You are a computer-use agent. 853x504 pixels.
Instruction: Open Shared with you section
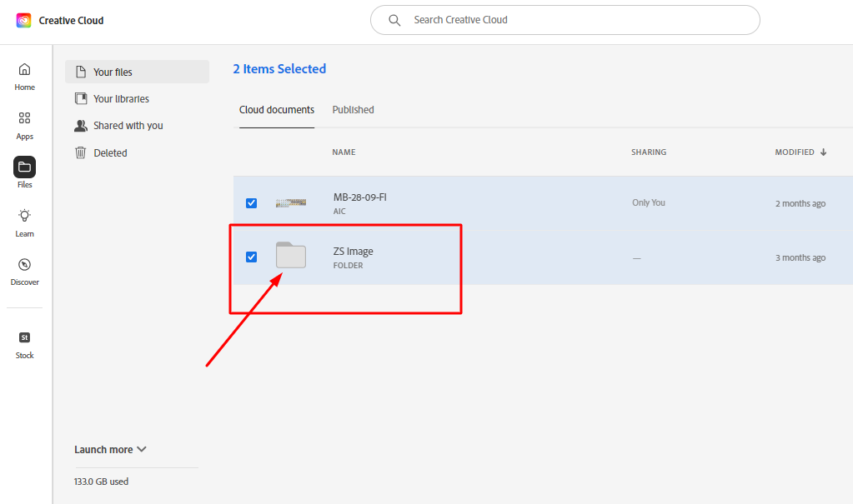(128, 126)
